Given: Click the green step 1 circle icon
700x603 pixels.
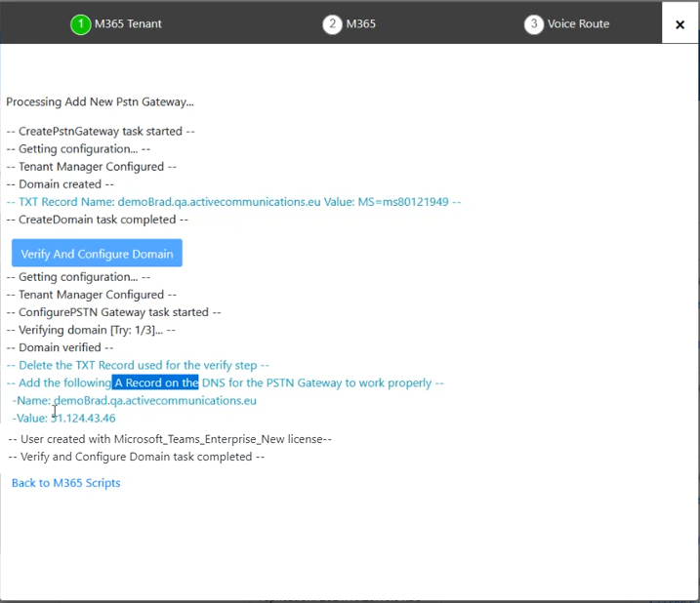Looking at the screenshot, I should point(80,24).
